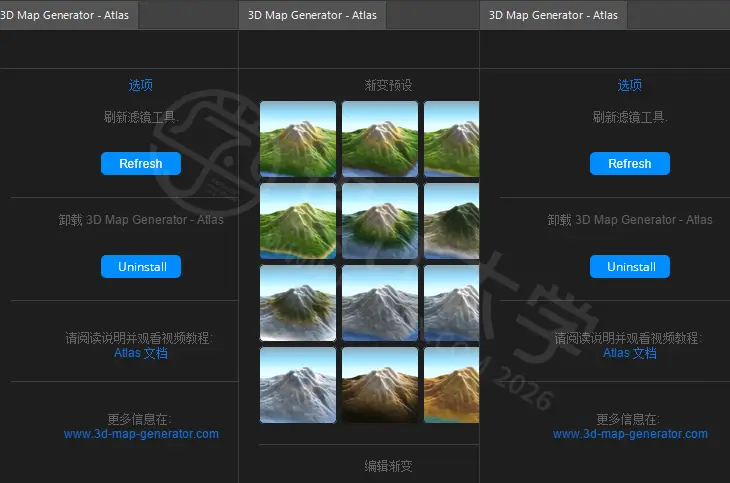This screenshot has height=483, width=730.
Task: Choose first-row middle green mountain gradient preset
Action: tap(380, 139)
